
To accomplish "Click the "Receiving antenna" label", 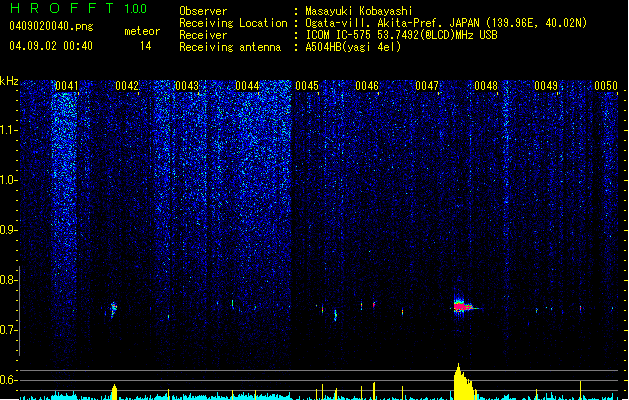I will coord(230,47).
